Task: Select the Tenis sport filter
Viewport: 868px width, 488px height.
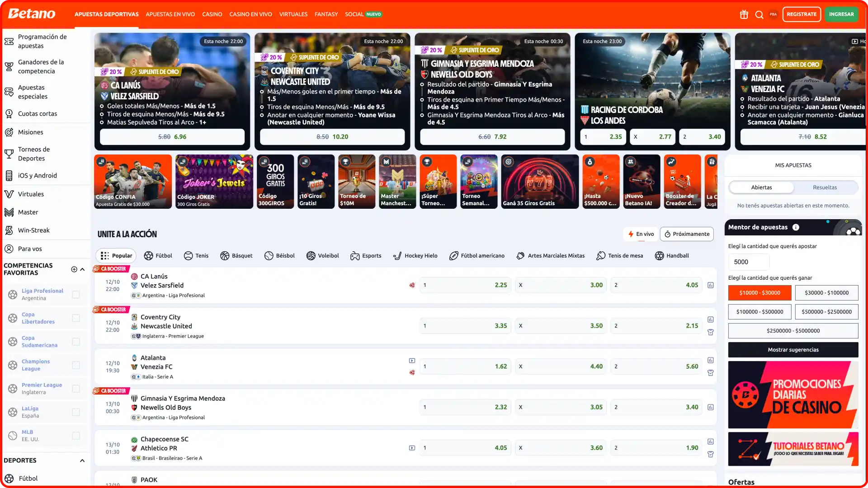Action: pos(196,256)
